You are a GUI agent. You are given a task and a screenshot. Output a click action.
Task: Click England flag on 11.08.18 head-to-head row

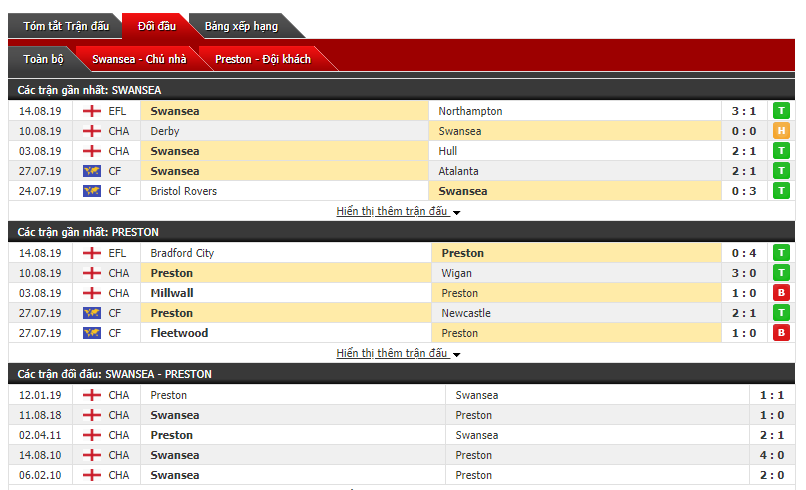(x=91, y=414)
